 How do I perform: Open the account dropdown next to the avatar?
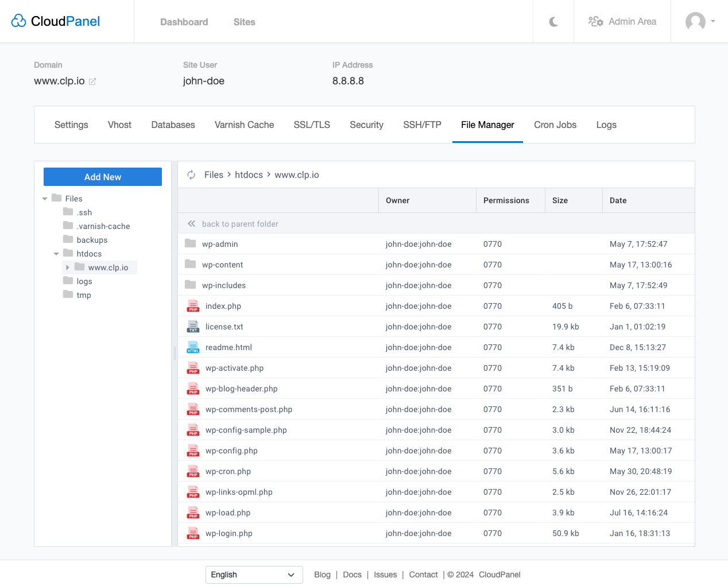pyautogui.click(x=714, y=21)
